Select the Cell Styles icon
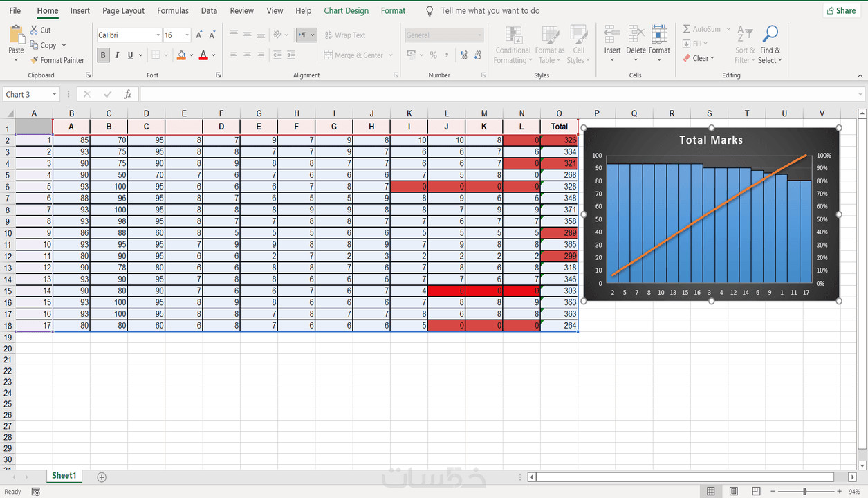Viewport: 868px width, 498px height. tap(579, 44)
